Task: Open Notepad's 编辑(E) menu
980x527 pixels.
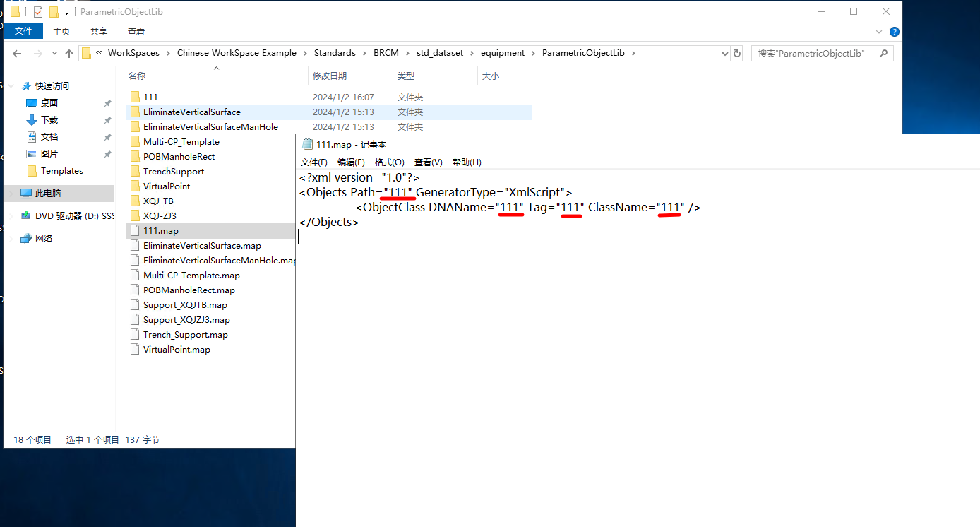Action: [x=351, y=162]
